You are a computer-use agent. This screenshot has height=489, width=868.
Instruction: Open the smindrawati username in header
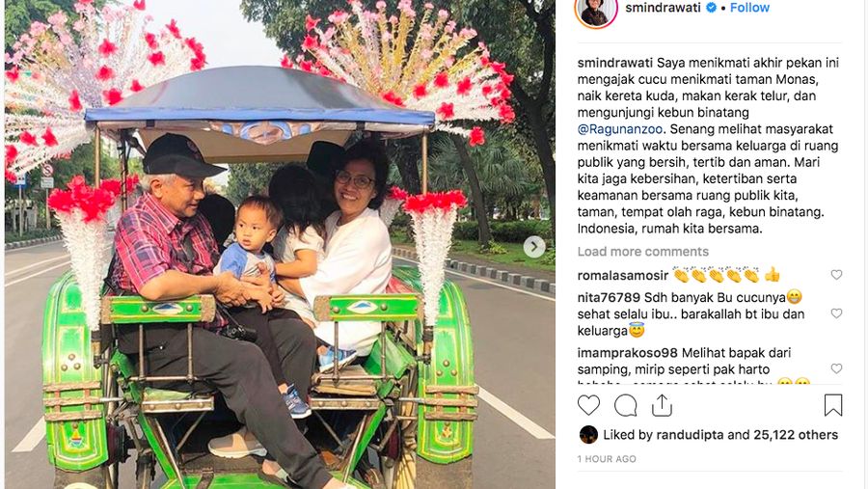663,7
